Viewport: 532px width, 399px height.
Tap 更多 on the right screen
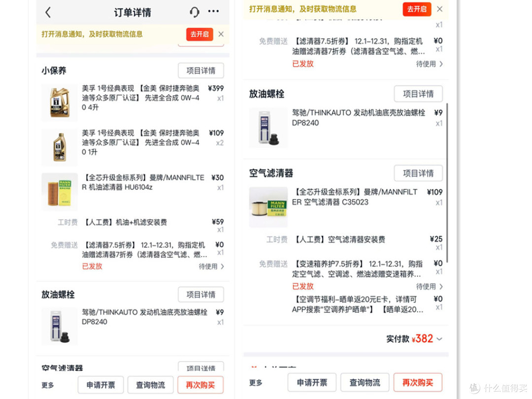click(x=256, y=383)
